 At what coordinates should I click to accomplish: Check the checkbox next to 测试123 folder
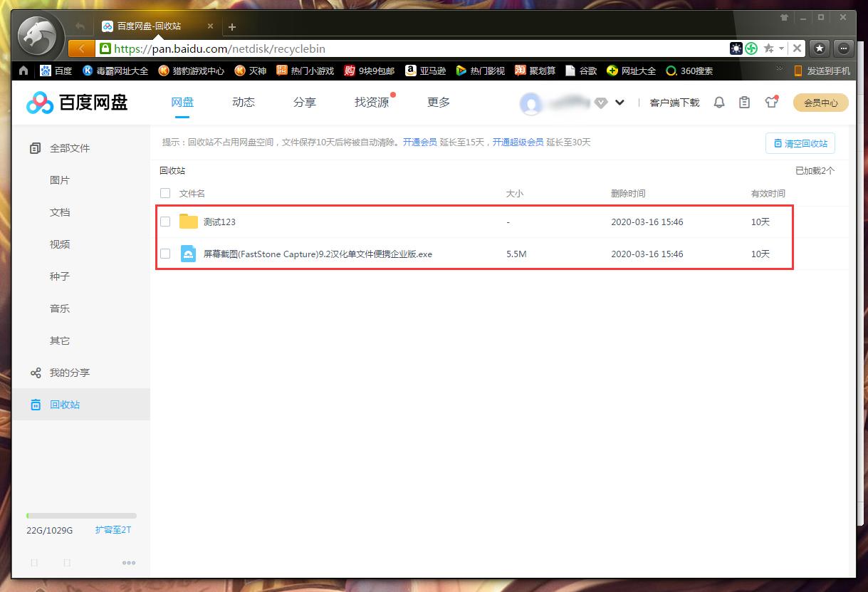(x=165, y=222)
